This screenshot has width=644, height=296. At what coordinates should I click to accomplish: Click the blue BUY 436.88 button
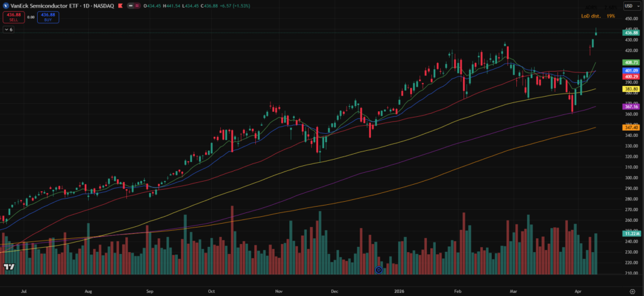coord(48,17)
